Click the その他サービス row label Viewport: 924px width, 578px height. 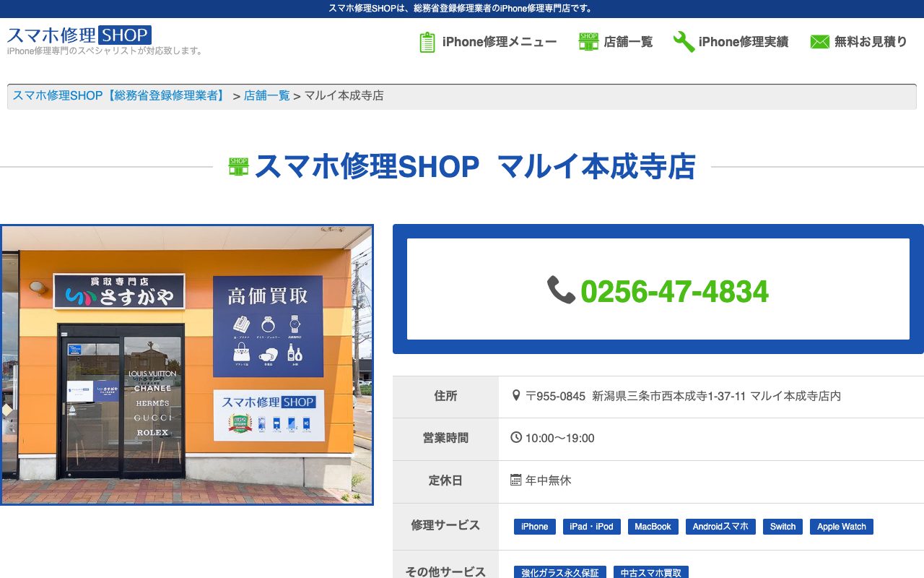(x=445, y=571)
